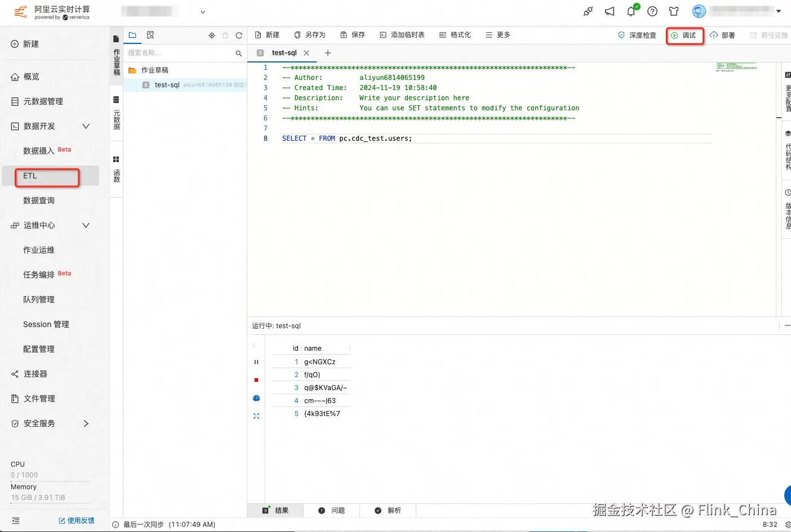Click the SQL line 8 SELECT statement
The width and height of the screenshot is (791, 532).
347,138
